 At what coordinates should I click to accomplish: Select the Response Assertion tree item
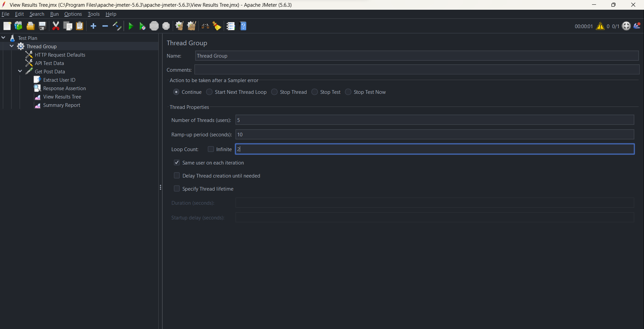[64, 88]
